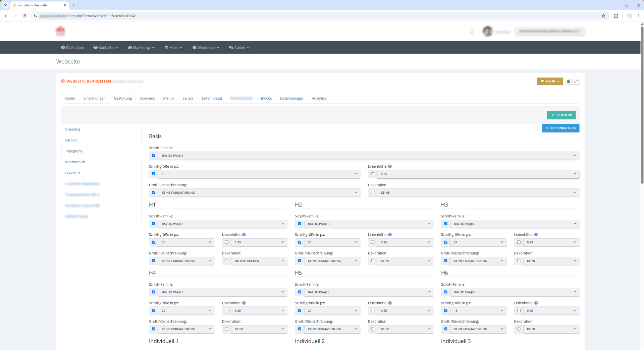Viewport: 644px width, 350px height.
Task: Enable H1 Dekoration checkbox
Action: (227, 261)
